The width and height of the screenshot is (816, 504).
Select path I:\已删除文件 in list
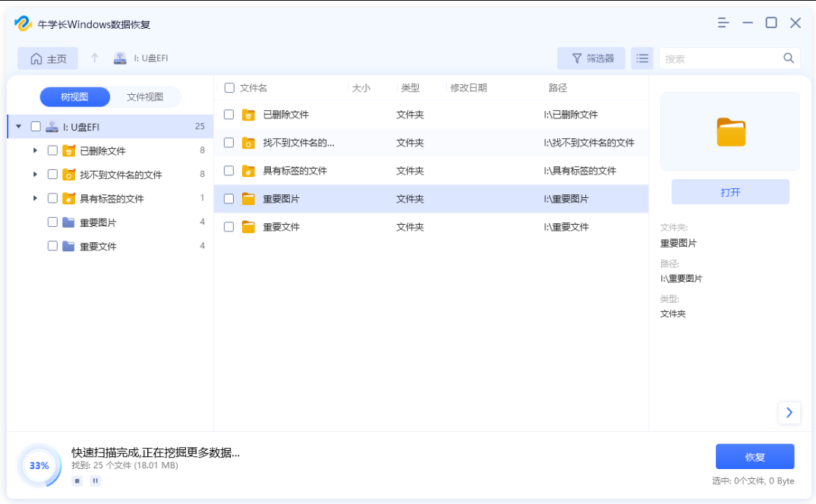click(x=571, y=115)
